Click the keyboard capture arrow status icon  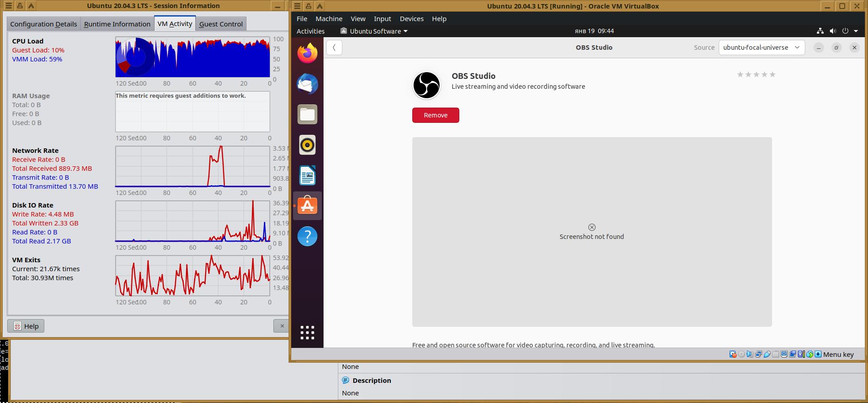(x=818, y=354)
